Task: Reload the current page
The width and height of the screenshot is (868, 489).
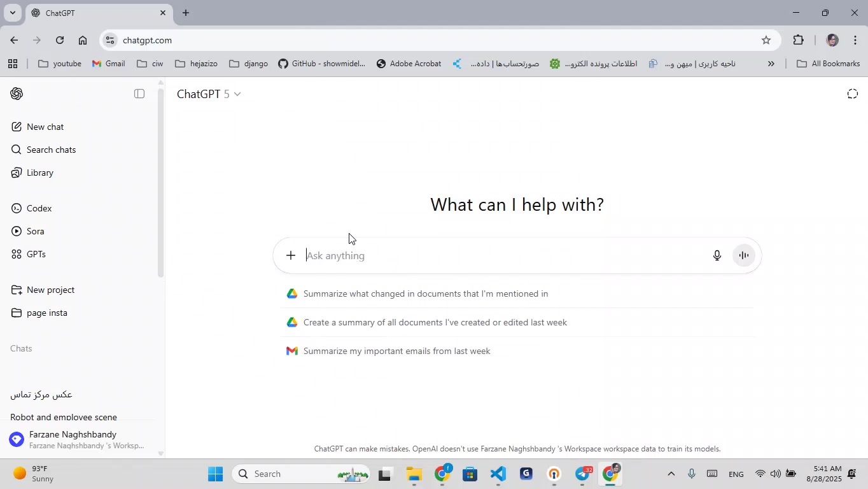Action: [60, 40]
